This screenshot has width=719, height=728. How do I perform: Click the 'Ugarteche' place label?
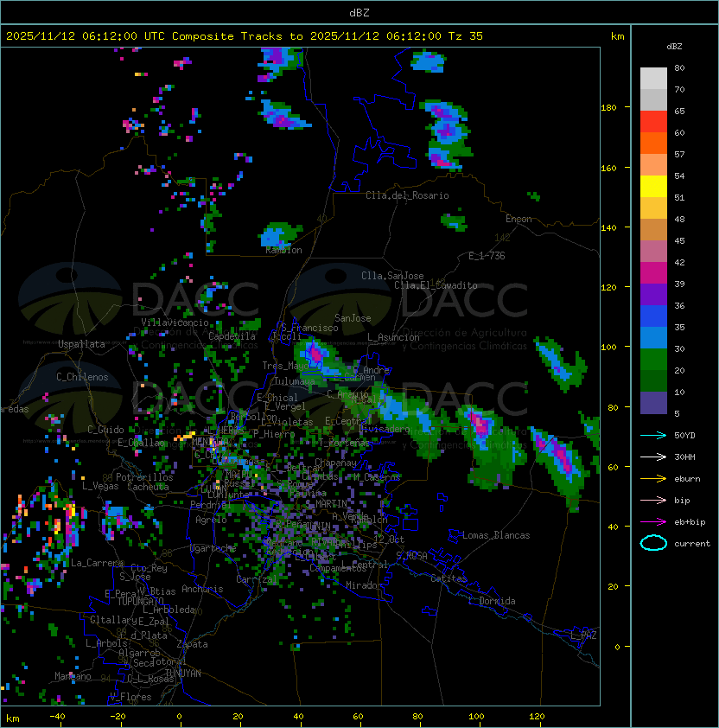(x=213, y=548)
